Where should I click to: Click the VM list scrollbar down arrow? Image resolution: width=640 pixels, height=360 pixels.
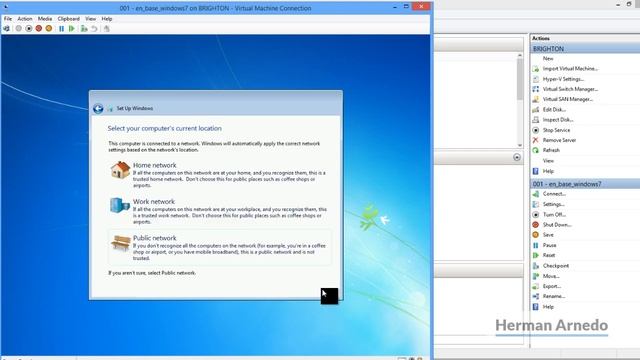[520, 145]
